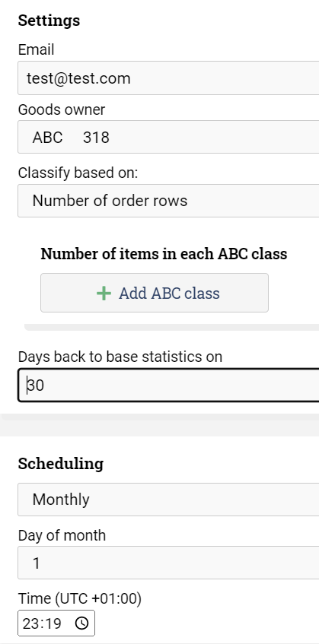Click the Email label
Viewport: 319px width, 644px height.
pos(37,49)
